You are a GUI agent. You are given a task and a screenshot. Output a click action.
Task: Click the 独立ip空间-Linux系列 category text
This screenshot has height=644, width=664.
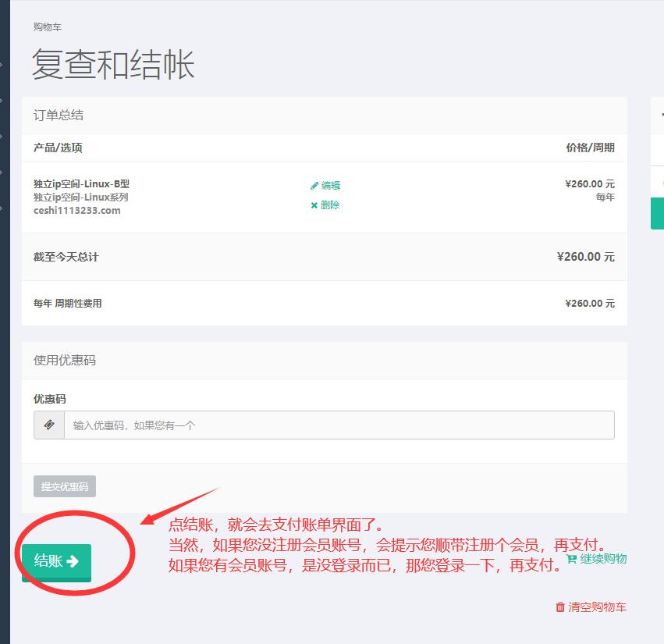click(81, 197)
